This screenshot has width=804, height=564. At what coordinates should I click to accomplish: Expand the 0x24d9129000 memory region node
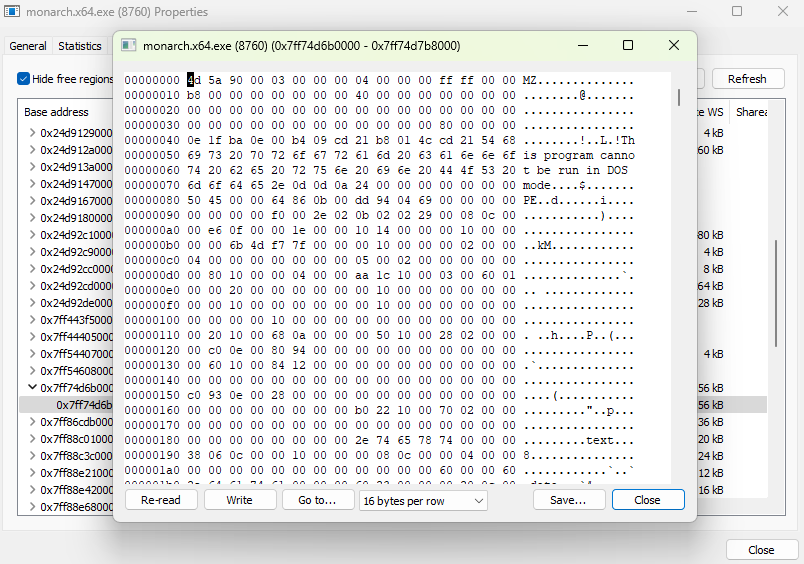pos(32,132)
